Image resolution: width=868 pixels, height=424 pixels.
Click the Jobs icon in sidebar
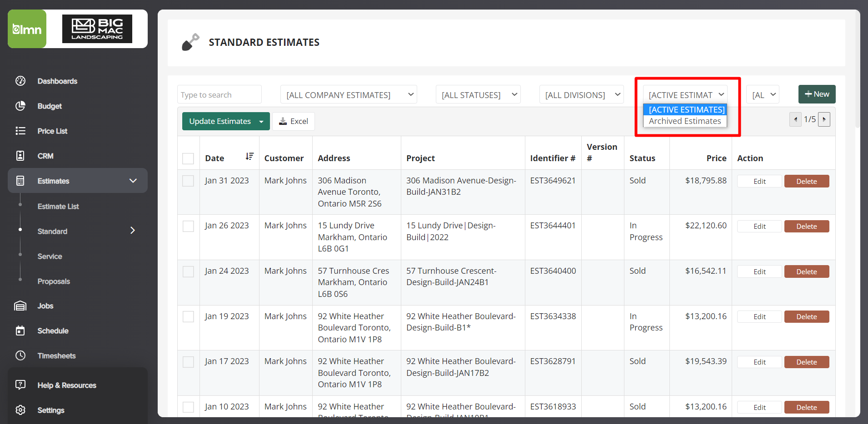pos(20,306)
